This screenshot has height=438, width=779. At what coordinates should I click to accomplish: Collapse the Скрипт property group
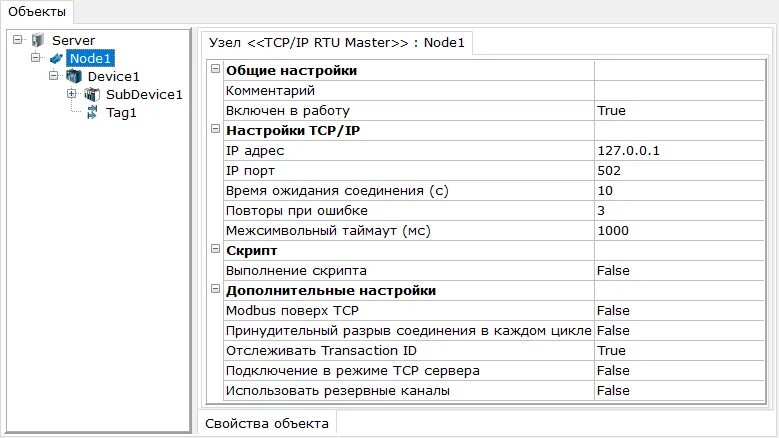[x=215, y=249]
